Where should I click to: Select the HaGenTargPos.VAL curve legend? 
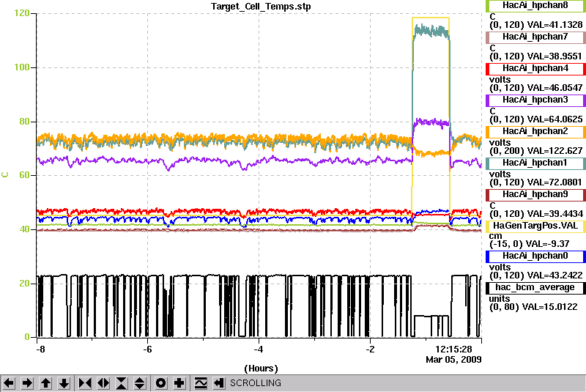click(535, 226)
